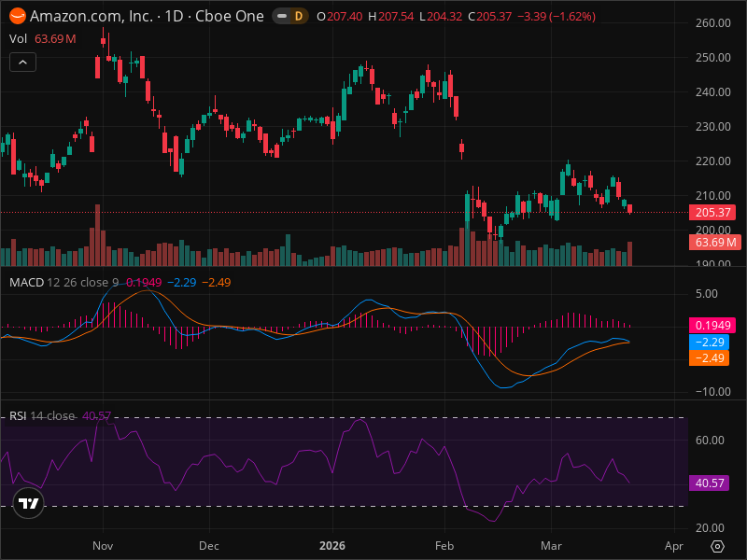Click the high price value H207.54

point(391,17)
